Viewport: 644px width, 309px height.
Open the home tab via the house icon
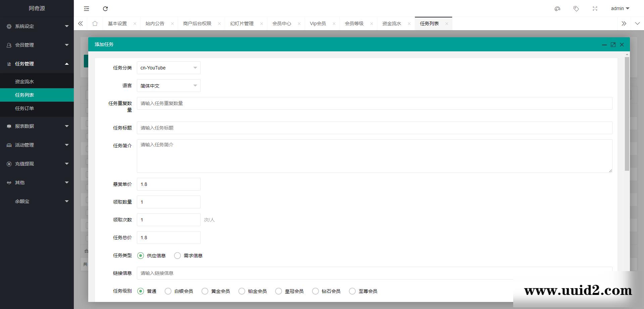tap(95, 23)
